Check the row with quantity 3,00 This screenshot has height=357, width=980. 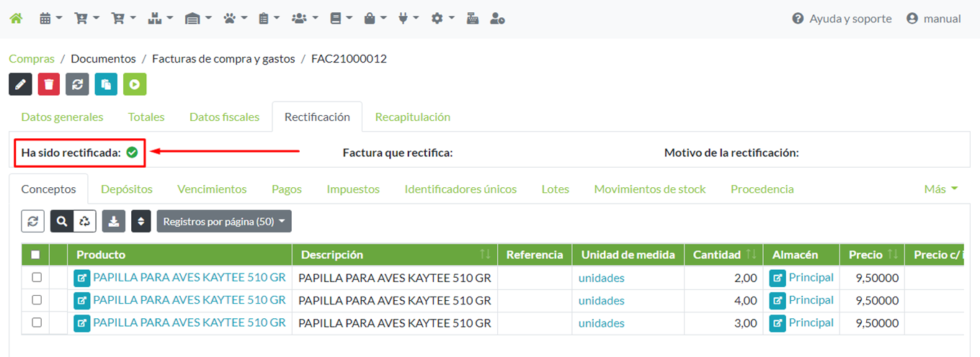[x=37, y=322]
